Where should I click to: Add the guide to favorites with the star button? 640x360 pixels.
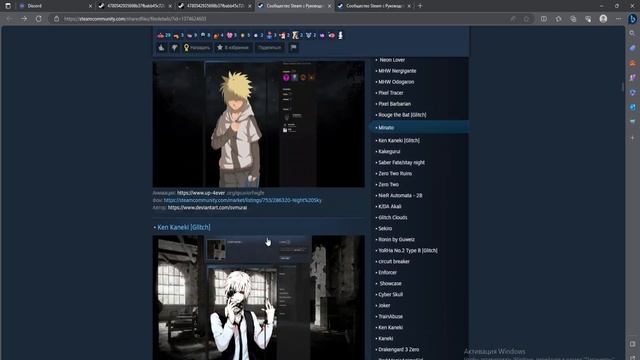click(233, 48)
